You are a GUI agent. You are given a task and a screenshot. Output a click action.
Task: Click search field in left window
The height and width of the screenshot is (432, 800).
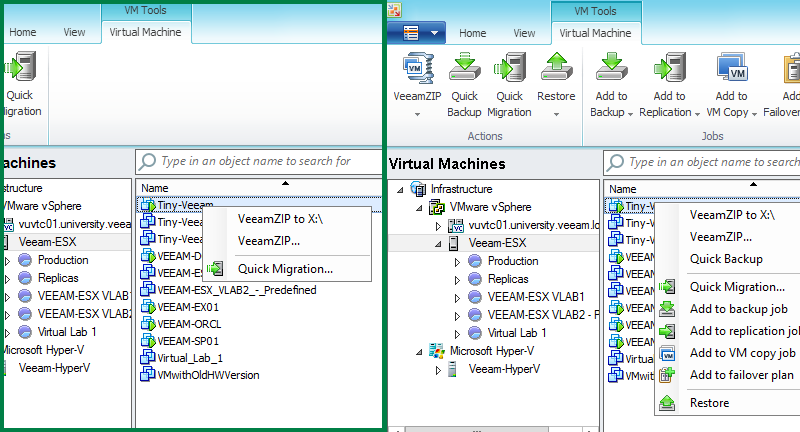[x=259, y=161]
